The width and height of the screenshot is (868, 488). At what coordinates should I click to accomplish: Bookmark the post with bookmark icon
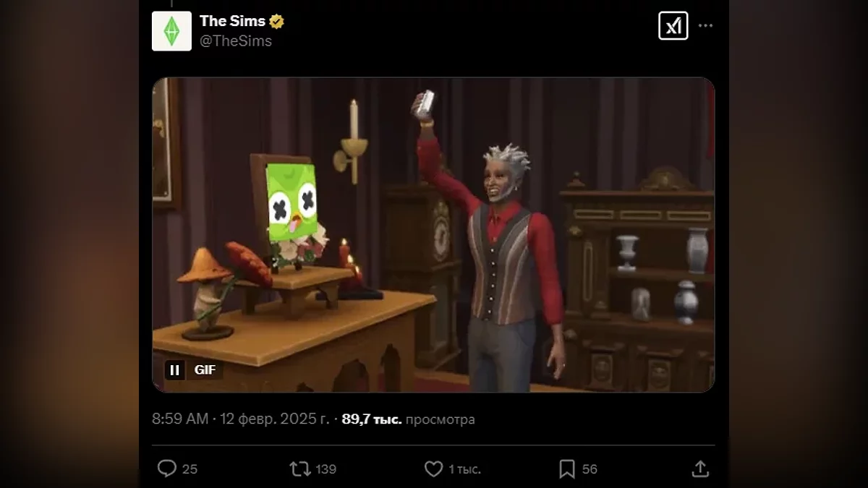(x=567, y=468)
